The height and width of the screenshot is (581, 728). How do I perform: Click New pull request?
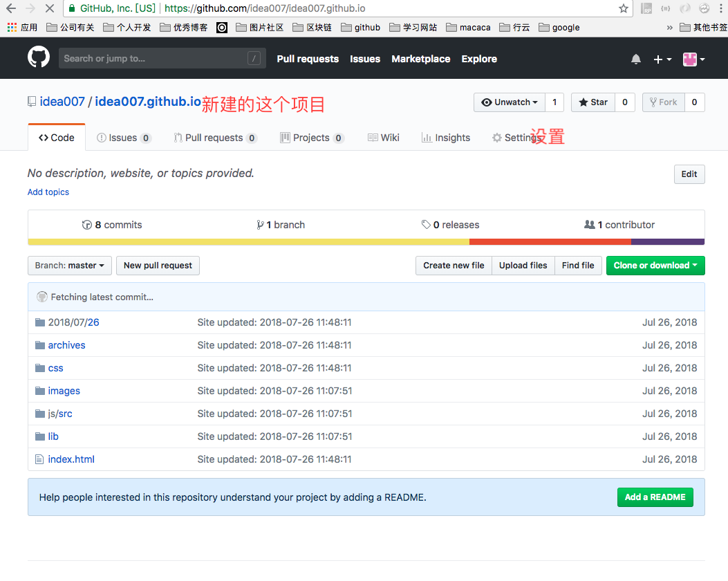[158, 266]
